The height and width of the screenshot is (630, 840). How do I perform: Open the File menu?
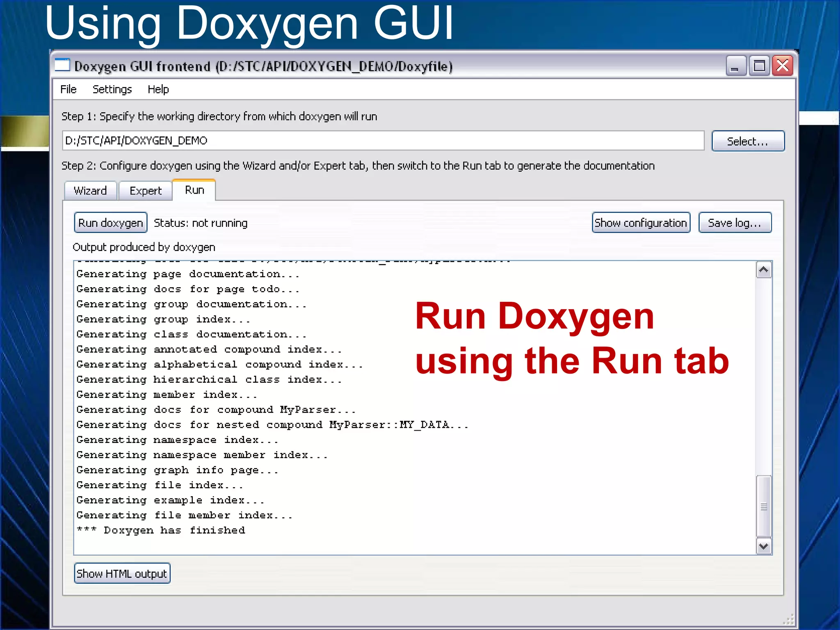pos(68,89)
